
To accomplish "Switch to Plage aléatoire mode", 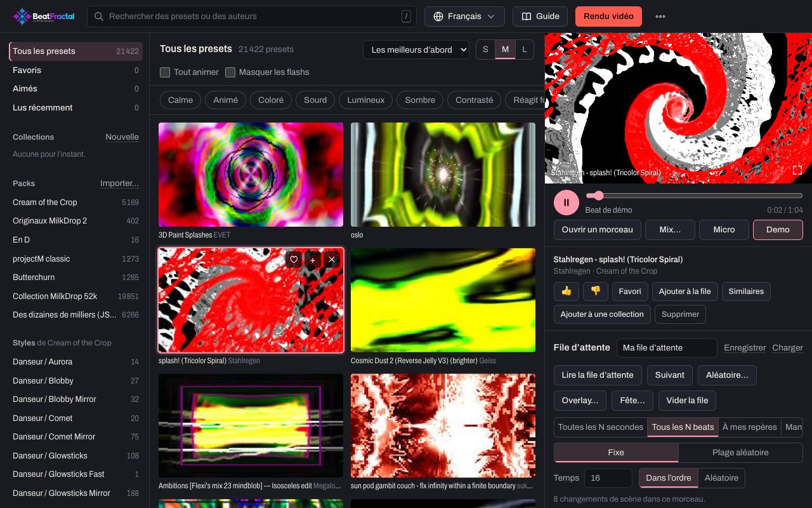I will click(x=740, y=453).
